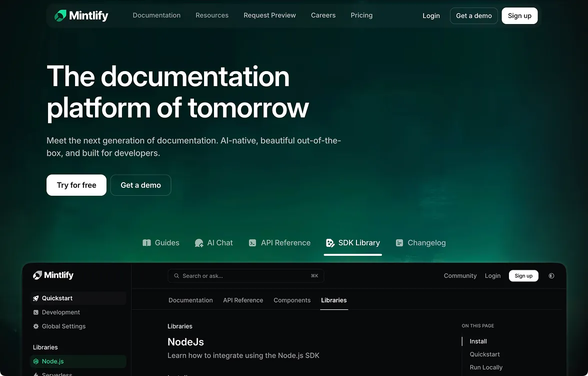Switch to the Libraries tab
The height and width of the screenshot is (376, 588).
point(333,300)
